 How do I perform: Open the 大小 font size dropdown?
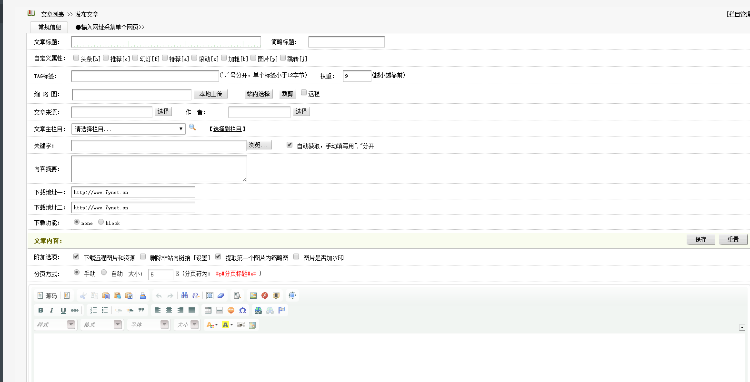pos(187,325)
